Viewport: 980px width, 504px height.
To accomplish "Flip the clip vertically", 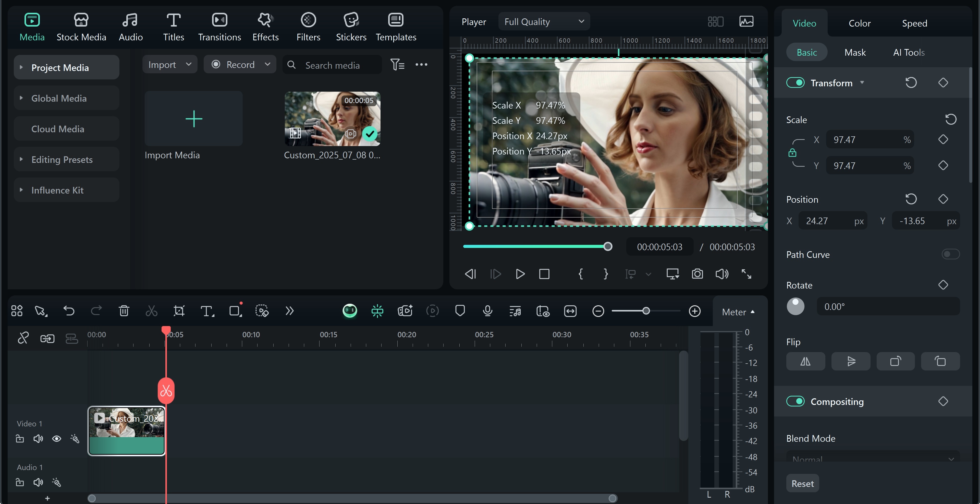I will tap(851, 361).
